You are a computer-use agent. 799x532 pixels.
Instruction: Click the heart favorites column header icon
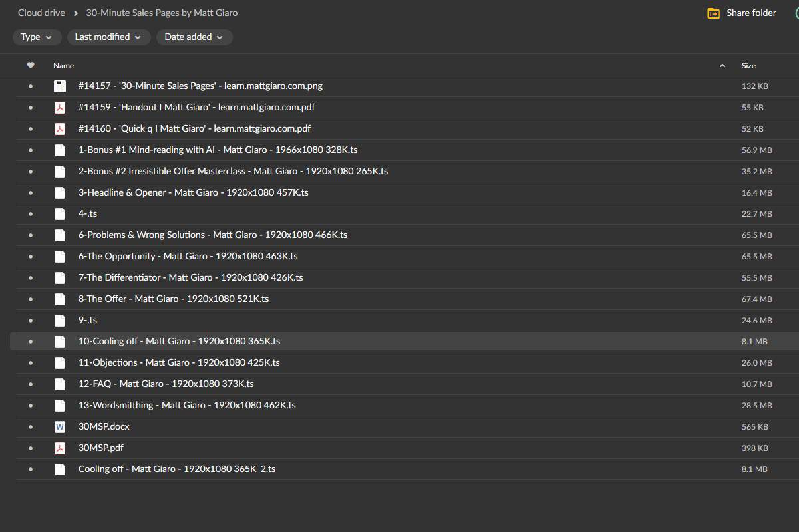30,65
